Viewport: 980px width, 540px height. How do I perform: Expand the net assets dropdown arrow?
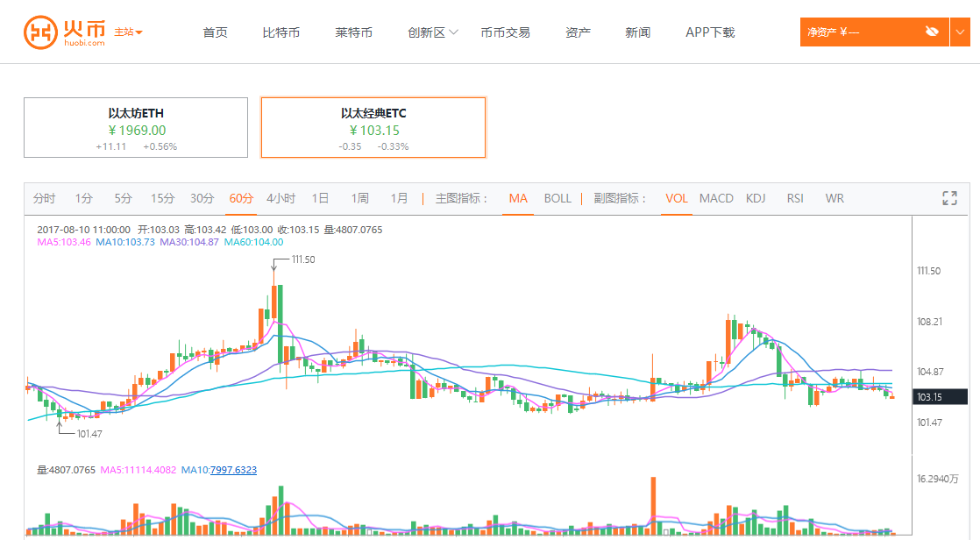(x=960, y=32)
